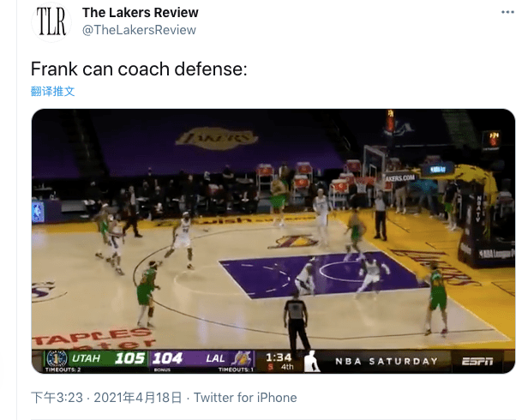Open the 2021年4月18日 date link
This screenshot has height=420, width=522.
(x=138, y=398)
